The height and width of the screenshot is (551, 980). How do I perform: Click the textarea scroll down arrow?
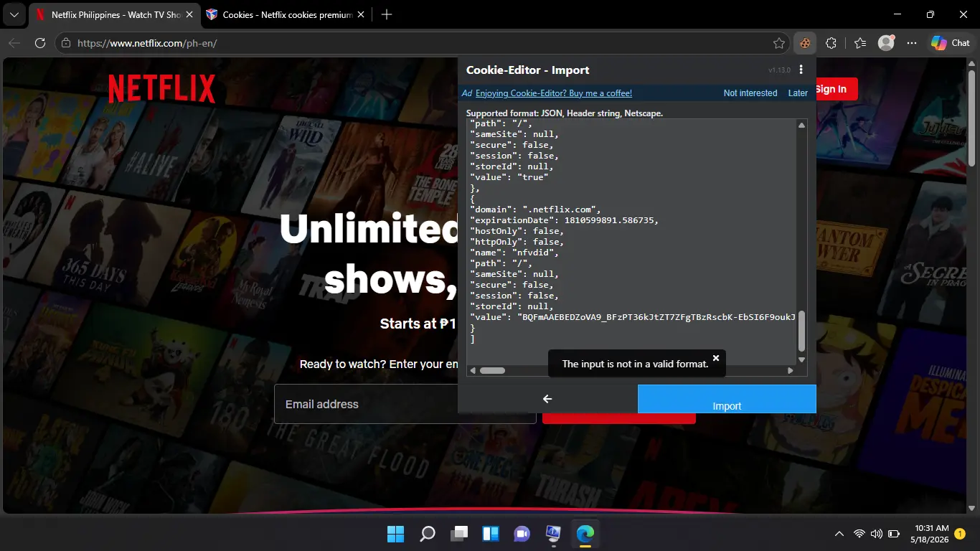coord(801,359)
